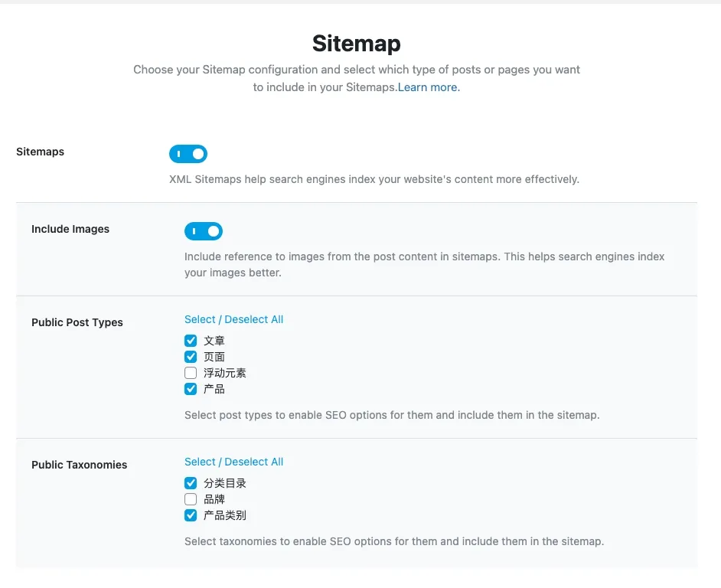Click the 浮动元素 label text

pyautogui.click(x=225, y=373)
